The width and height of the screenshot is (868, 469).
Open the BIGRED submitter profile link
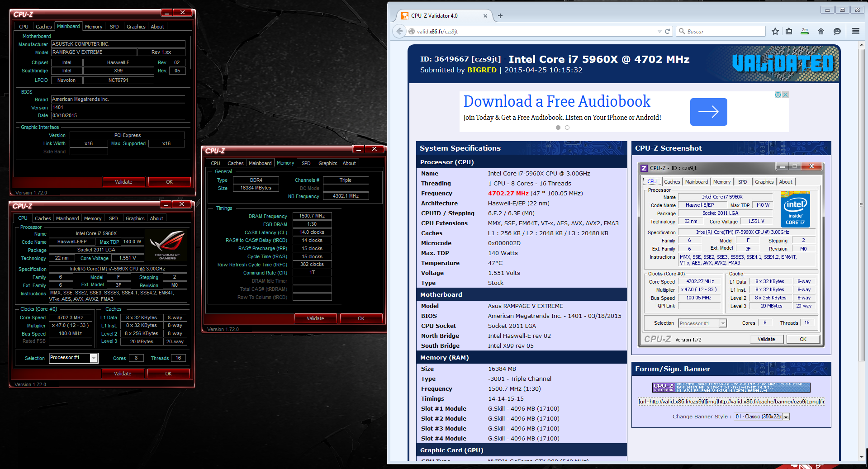(482, 70)
